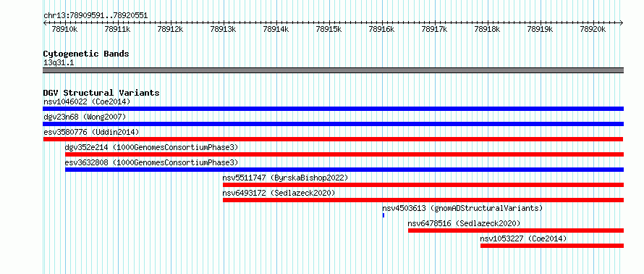This screenshot has height=274, width=644.
Task: Select the red bar for nsv6493172
Action: (423, 200)
